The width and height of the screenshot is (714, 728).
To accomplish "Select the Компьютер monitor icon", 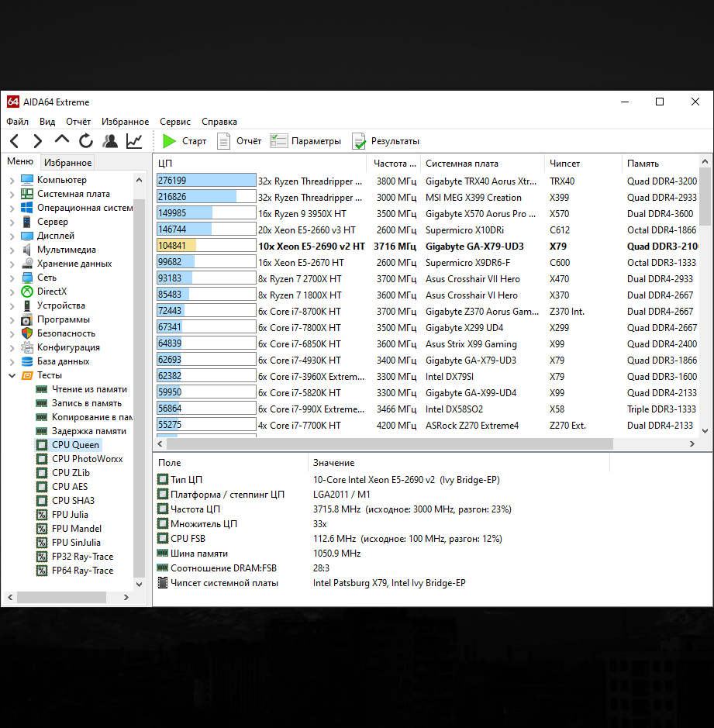I will click(27, 180).
